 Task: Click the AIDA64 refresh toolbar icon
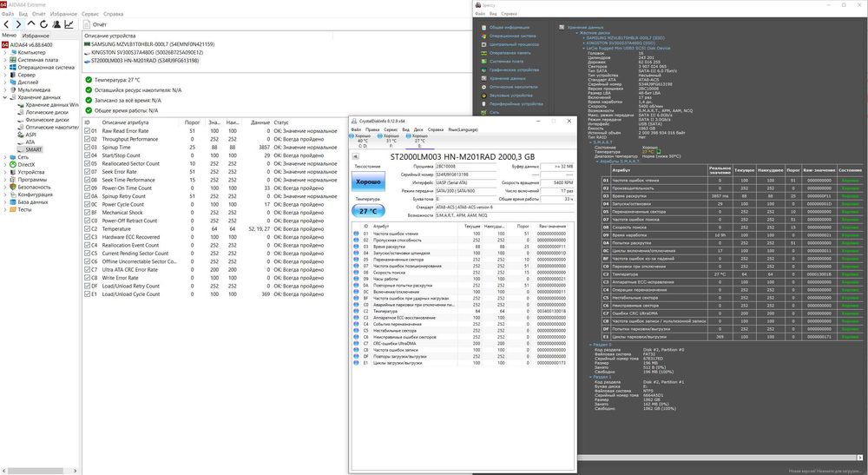[x=43, y=24]
